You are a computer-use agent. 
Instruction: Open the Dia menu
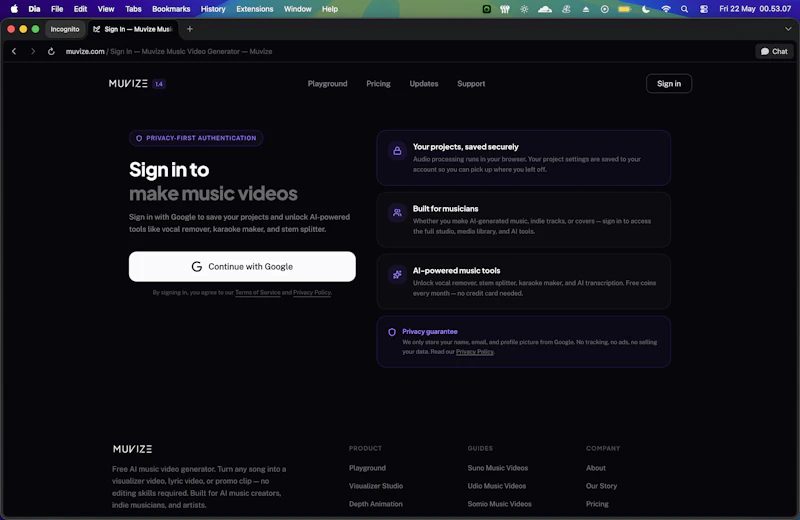click(34, 9)
